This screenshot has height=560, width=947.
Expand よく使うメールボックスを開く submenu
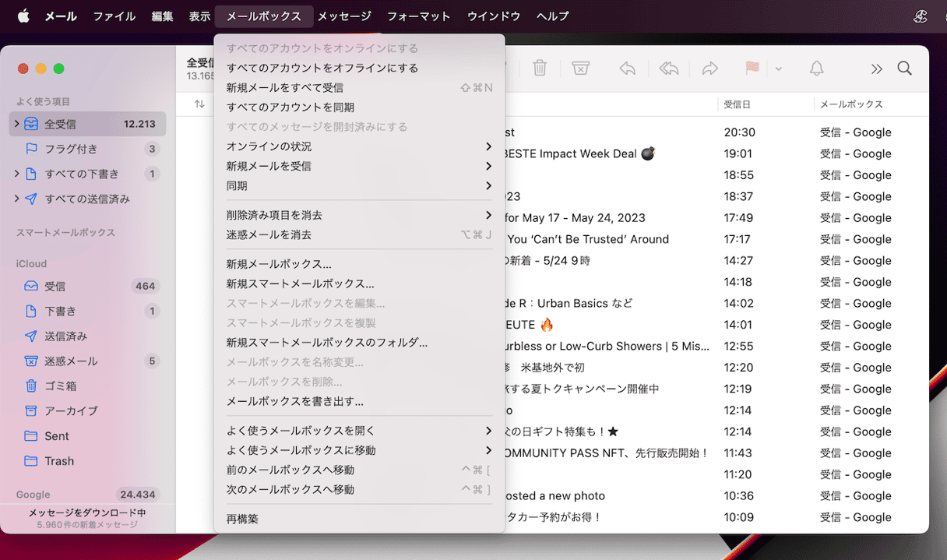coord(359,431)
